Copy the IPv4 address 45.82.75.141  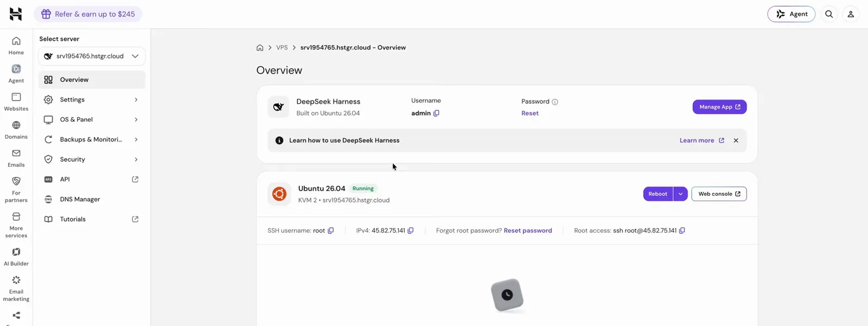[411, 230]
